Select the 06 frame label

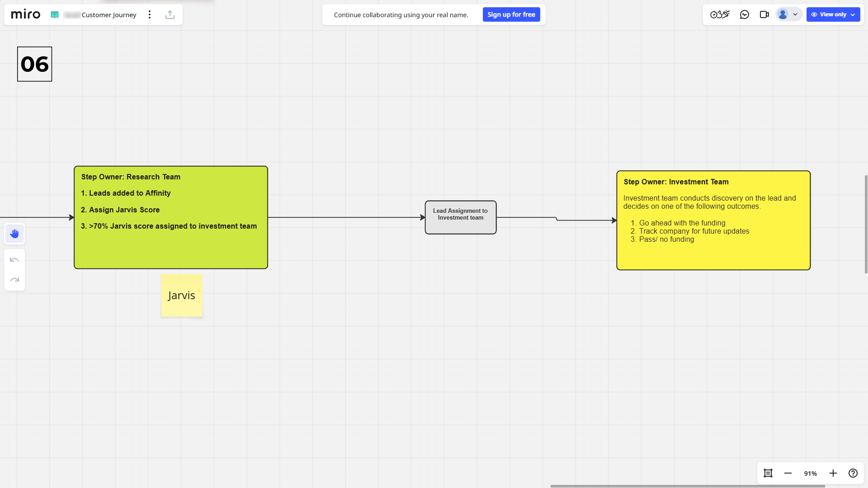click(35, 64)
